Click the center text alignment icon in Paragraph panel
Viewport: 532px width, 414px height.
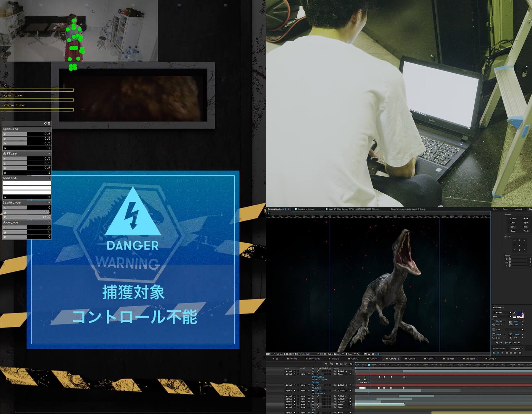pos(498,353)
